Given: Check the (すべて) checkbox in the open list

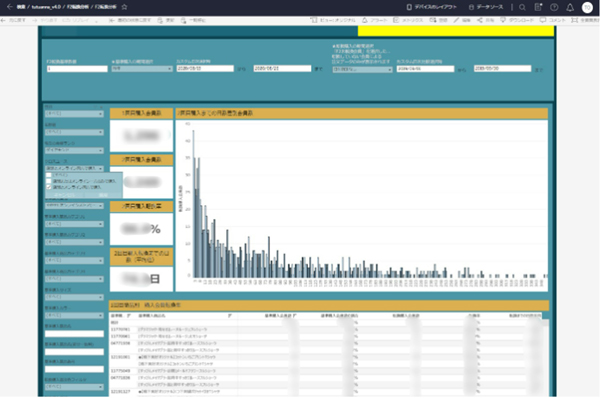Looking at the screenshot, I should pos(49,175).
